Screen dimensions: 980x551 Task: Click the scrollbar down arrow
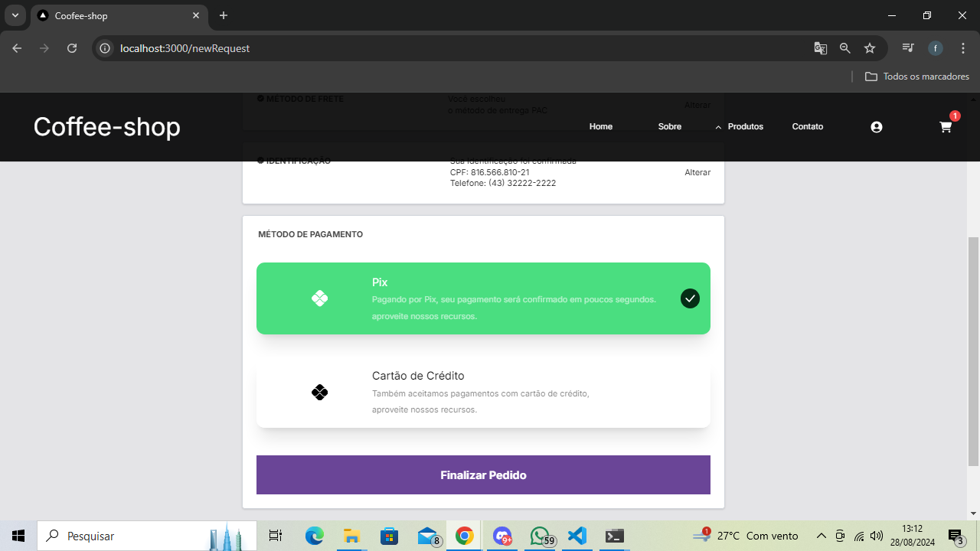tap(974, 514)
